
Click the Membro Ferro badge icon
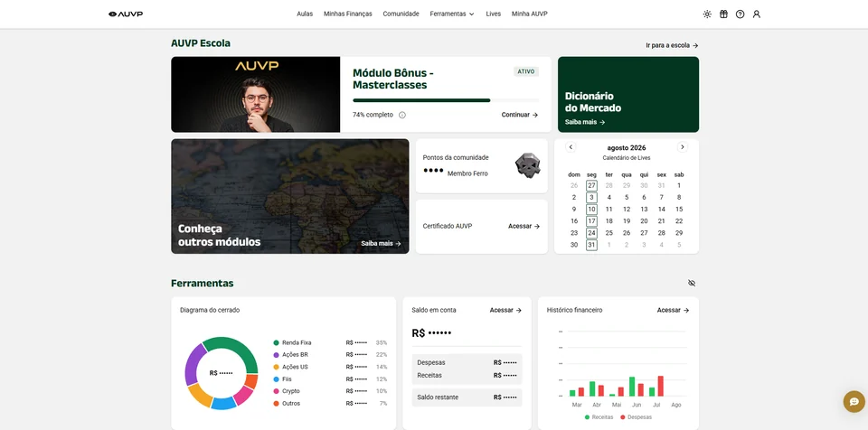click(x=527, y=165)
